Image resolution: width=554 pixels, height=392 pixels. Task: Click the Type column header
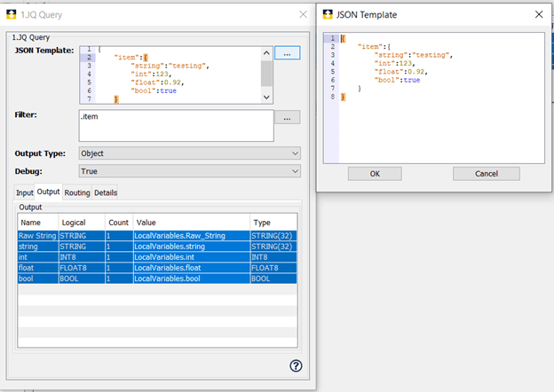[273, 223]
